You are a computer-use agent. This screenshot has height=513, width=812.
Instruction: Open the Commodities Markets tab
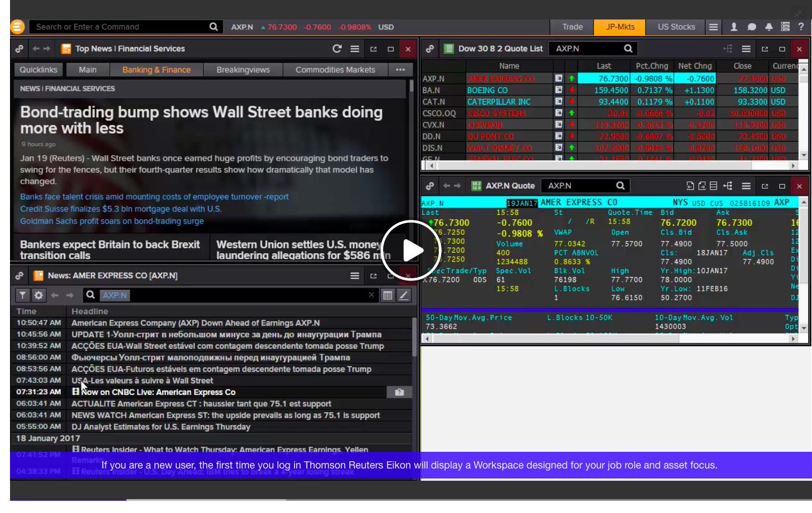click(x=335, y=70)
